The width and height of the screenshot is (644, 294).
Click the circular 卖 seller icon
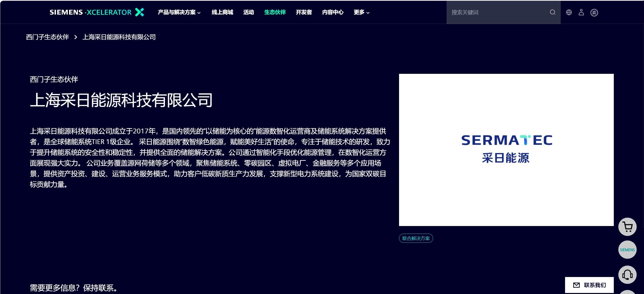point(594,12)
